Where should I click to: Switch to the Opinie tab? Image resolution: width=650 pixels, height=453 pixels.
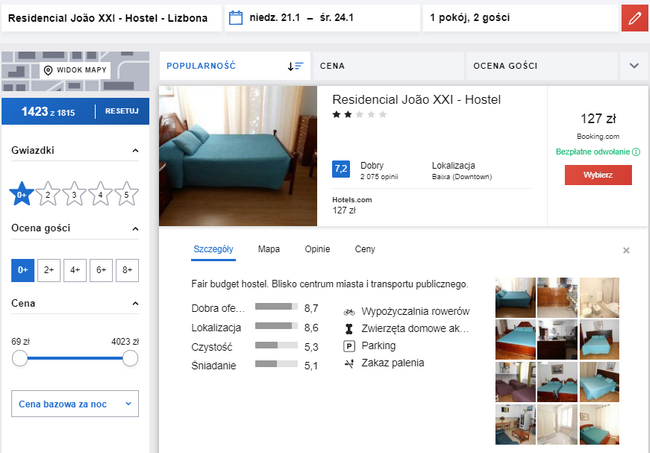click(x=316, y=249)
